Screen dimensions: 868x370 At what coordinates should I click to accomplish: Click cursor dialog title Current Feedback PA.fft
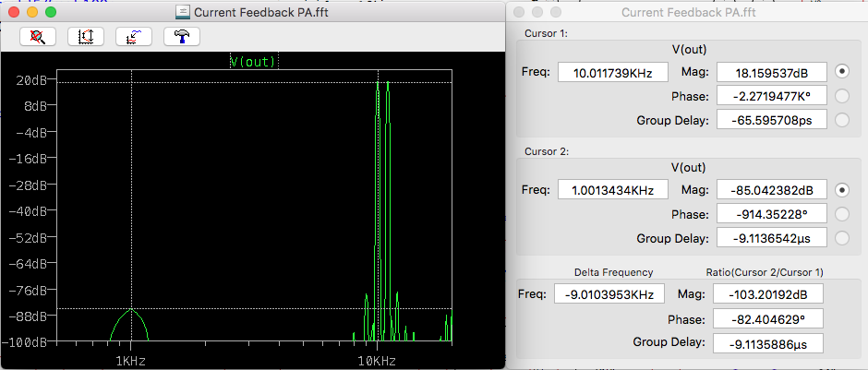coord(689,12)
